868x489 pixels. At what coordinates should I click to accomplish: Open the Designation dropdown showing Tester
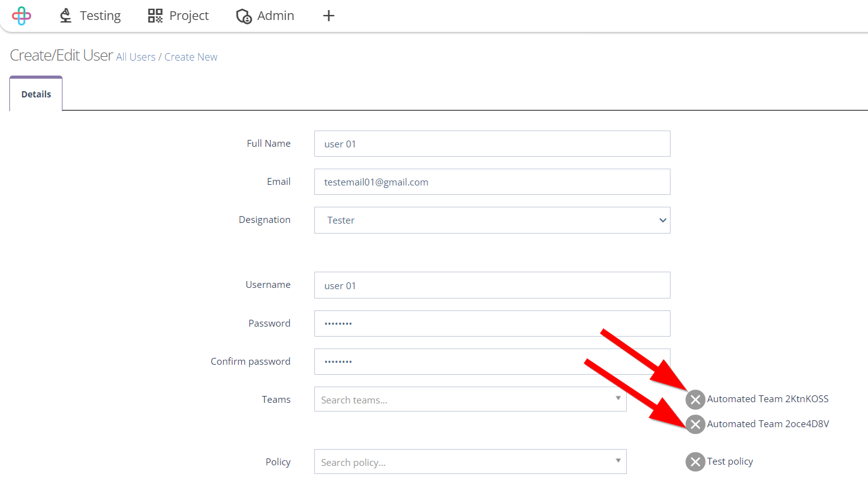pos(492,220)
